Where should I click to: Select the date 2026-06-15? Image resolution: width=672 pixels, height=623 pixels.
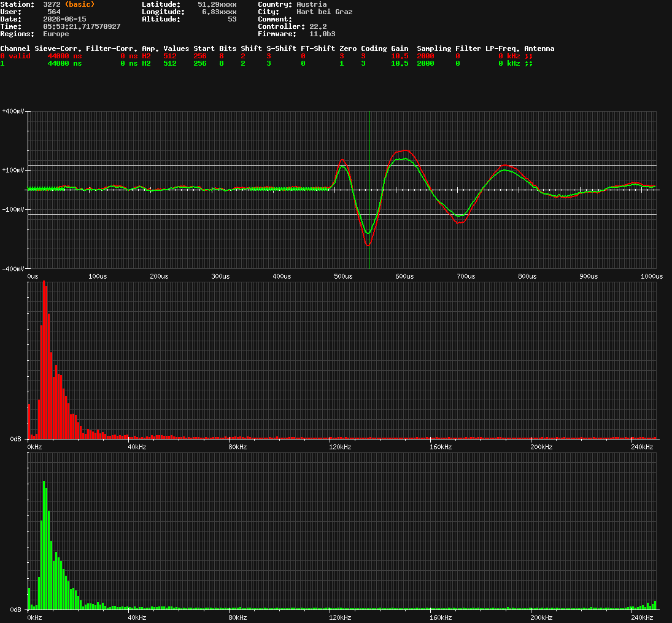64,19
